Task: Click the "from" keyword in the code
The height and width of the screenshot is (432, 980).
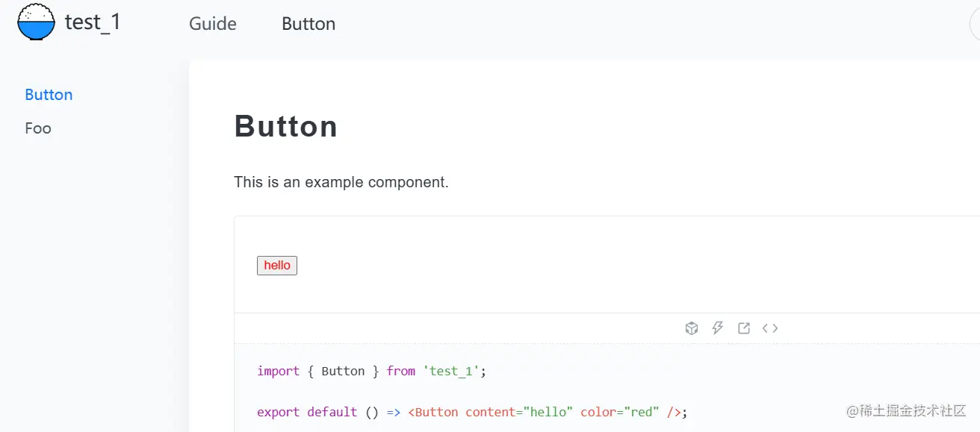Action: click(400, 371)
